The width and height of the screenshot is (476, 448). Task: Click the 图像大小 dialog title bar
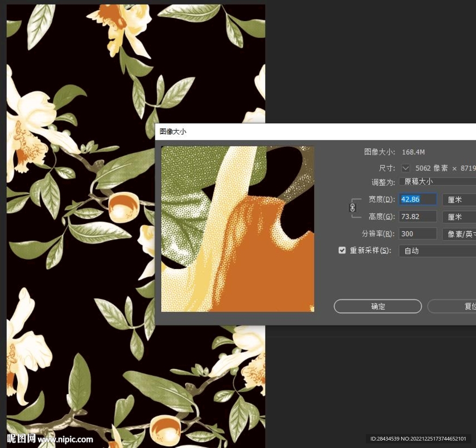pyautogui.click(x=316, y=132)
